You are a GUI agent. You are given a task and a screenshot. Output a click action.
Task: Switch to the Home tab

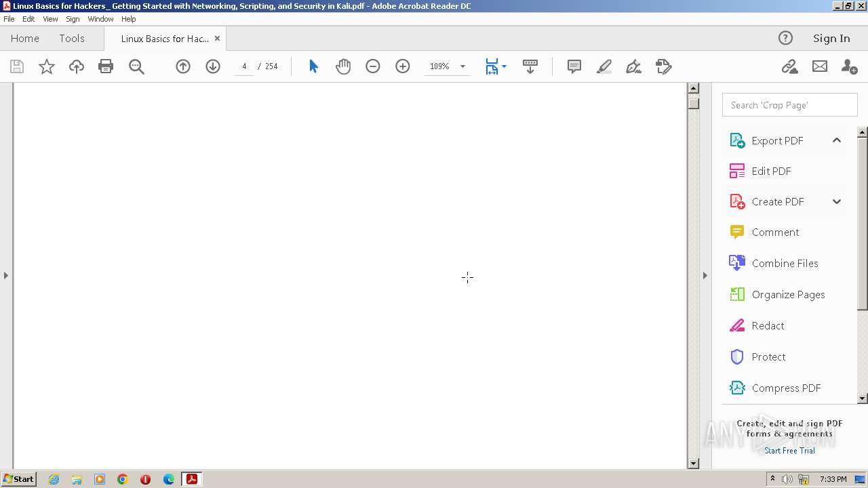pos(25,38)
